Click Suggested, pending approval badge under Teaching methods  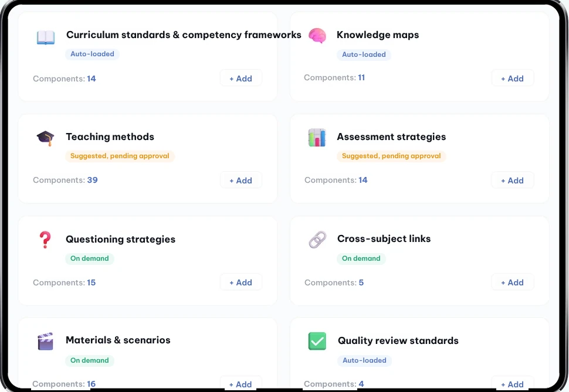[120, 156]
